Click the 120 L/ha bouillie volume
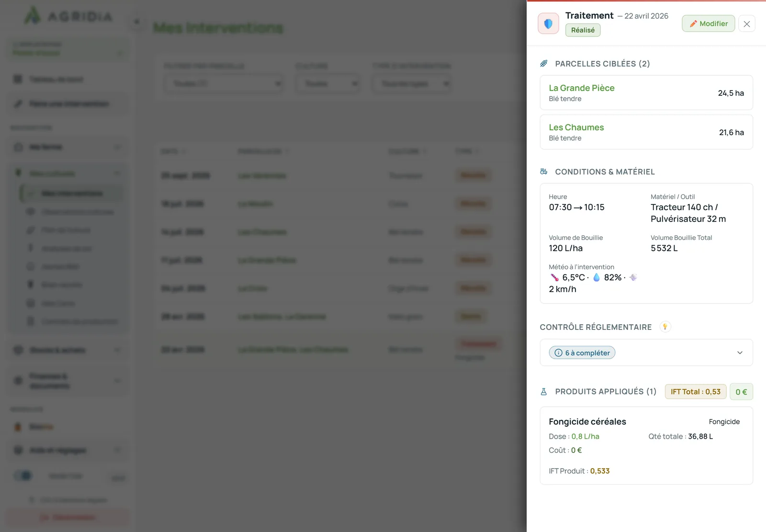The height and width of the screenshot is (532, 766). coord(565,248)
